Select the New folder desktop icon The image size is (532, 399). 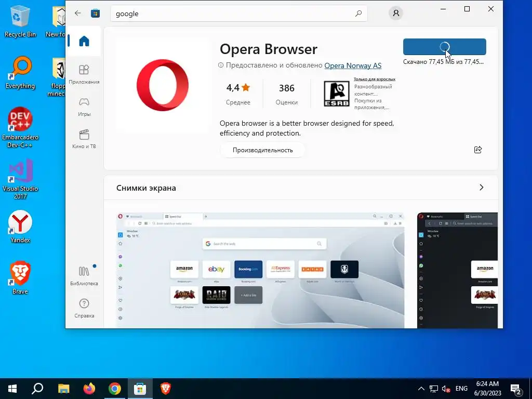point(56,21)
